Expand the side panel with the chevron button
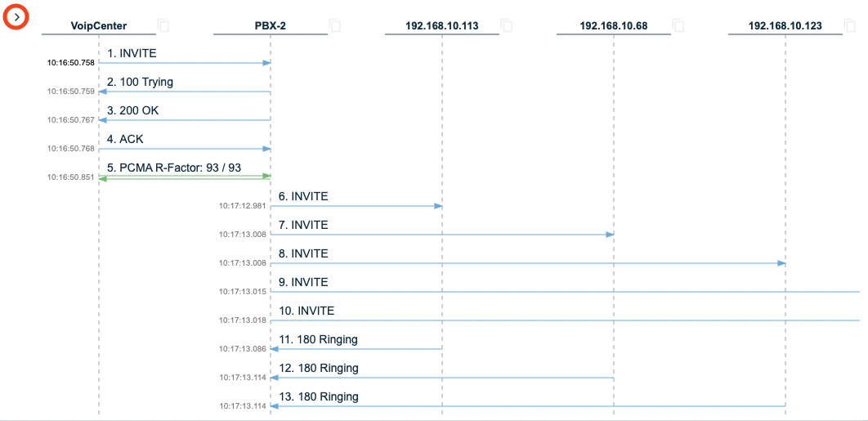The height and width of the screenshot is (421, 868). [x=16, y=17]
